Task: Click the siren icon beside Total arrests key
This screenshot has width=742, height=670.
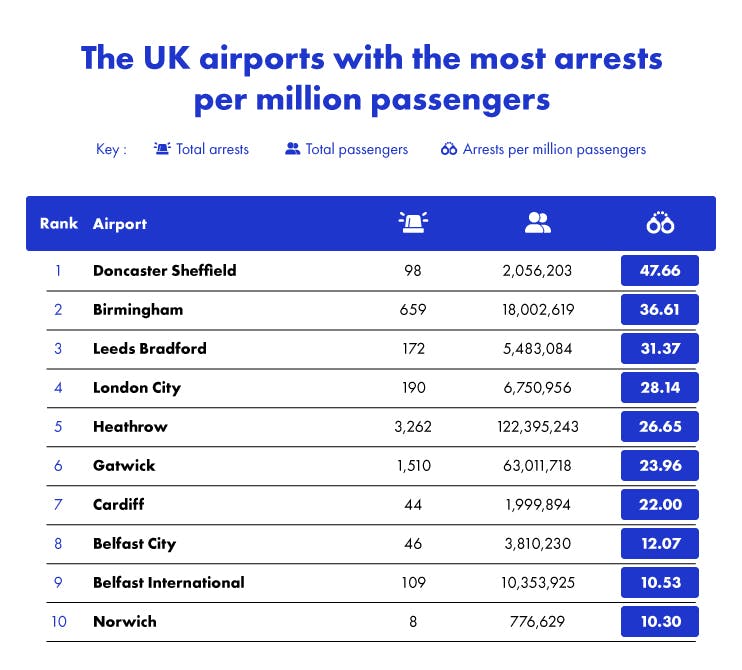Action: click(162, 149)
